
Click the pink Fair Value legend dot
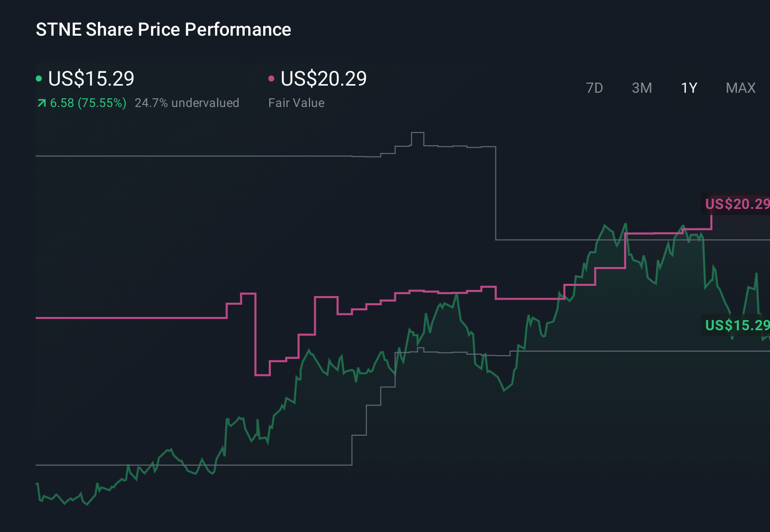pos(272,78)
